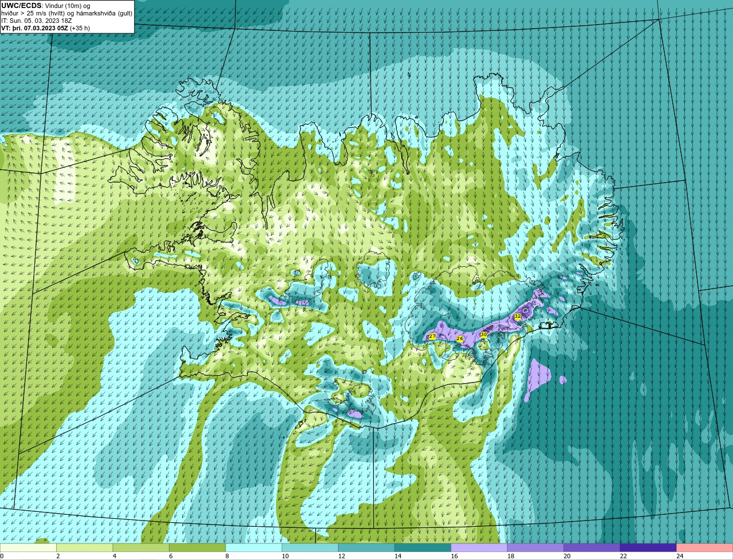
Task: Click the yellow gust marker labeled 26
Action: [459, 339]
